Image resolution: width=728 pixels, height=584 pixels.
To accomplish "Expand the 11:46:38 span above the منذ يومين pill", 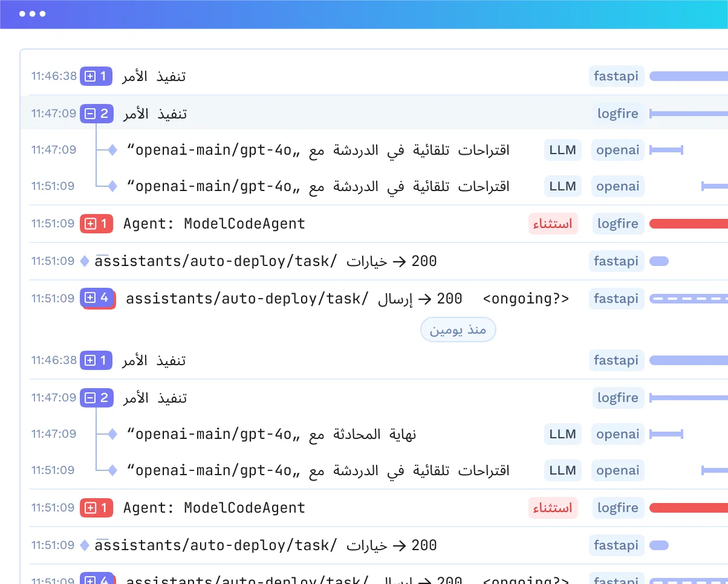I will tap(96, 76).
